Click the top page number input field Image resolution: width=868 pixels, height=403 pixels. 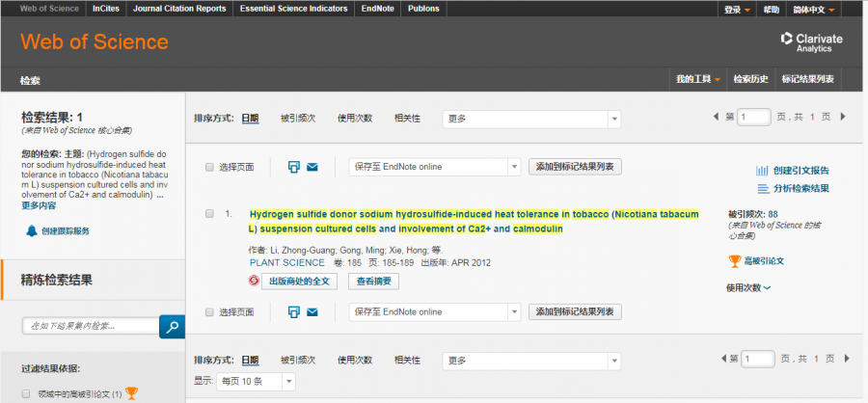[x=754, y=117]
